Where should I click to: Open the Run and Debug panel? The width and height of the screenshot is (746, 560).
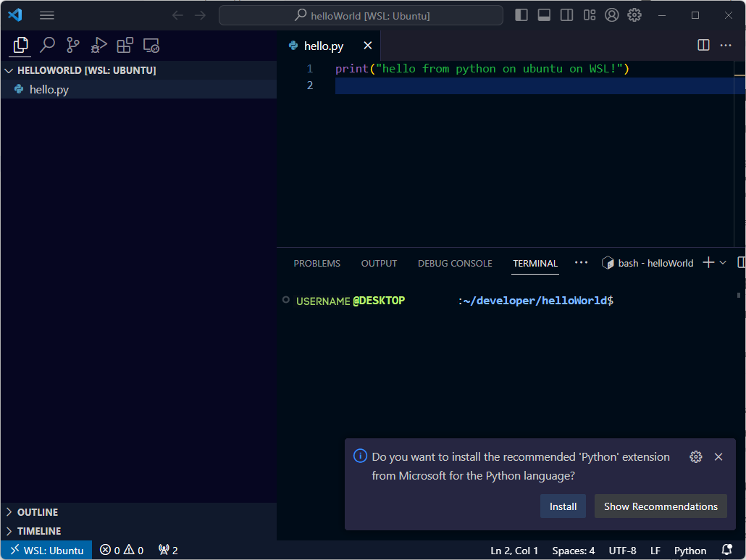tap(98, 45)
